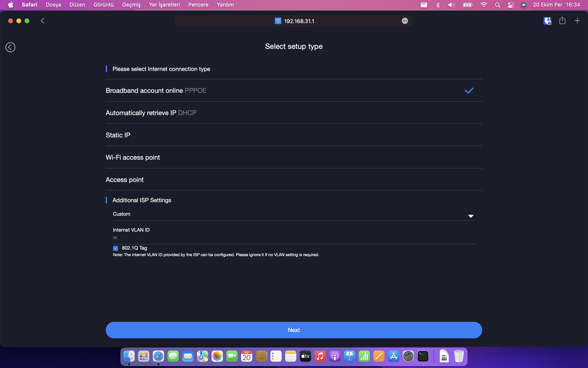Open Calendar from the Dock

tap(247, 357)
